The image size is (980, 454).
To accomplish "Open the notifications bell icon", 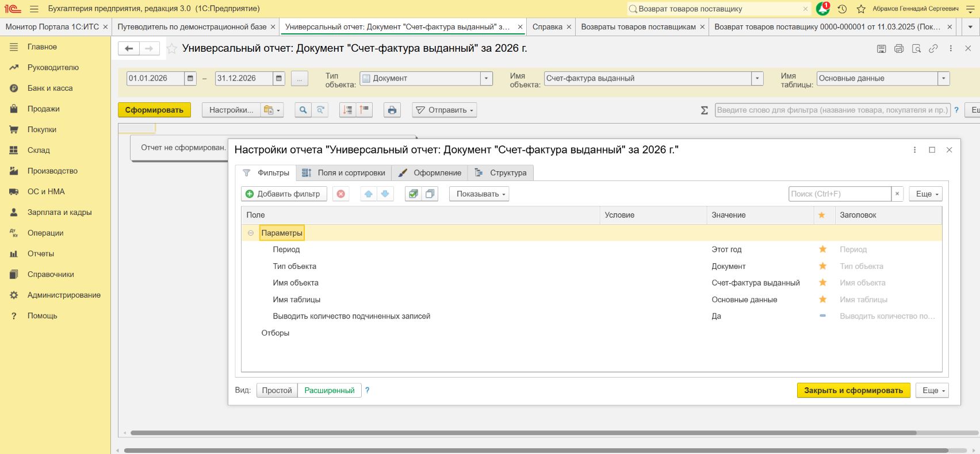I will [823, 9].
